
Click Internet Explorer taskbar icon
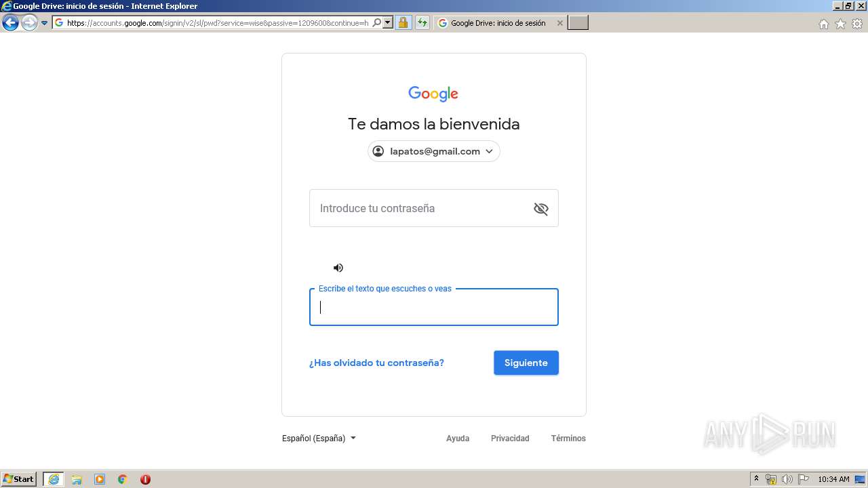pos(54,479)
